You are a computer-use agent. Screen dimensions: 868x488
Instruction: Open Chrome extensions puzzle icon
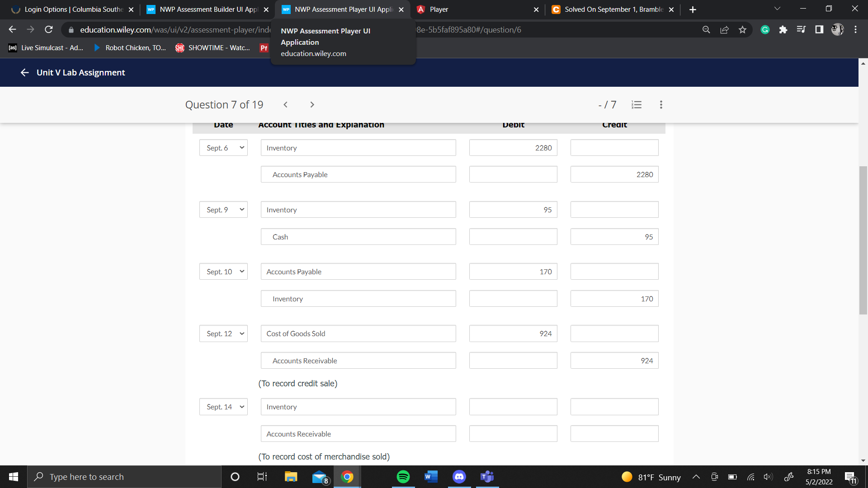tap(783, 30)
